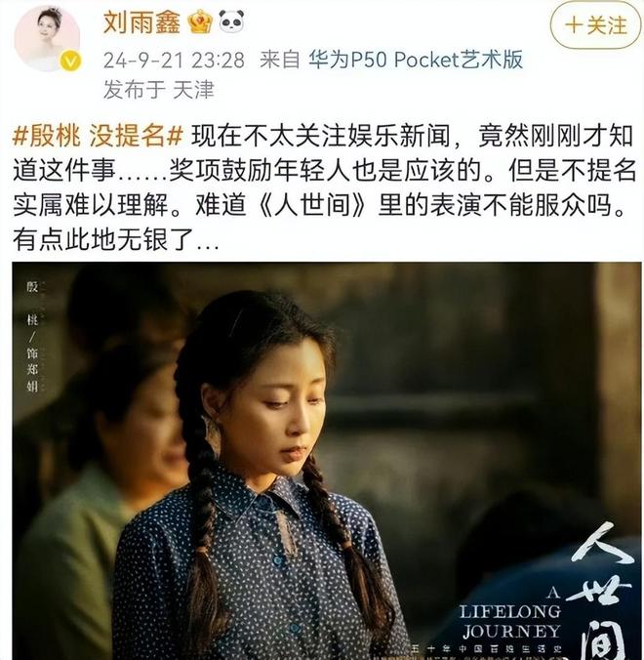Click the plus sign inside follow button
Image resolution: width=644 pixels, height=660 pixels.
[573, 25]
